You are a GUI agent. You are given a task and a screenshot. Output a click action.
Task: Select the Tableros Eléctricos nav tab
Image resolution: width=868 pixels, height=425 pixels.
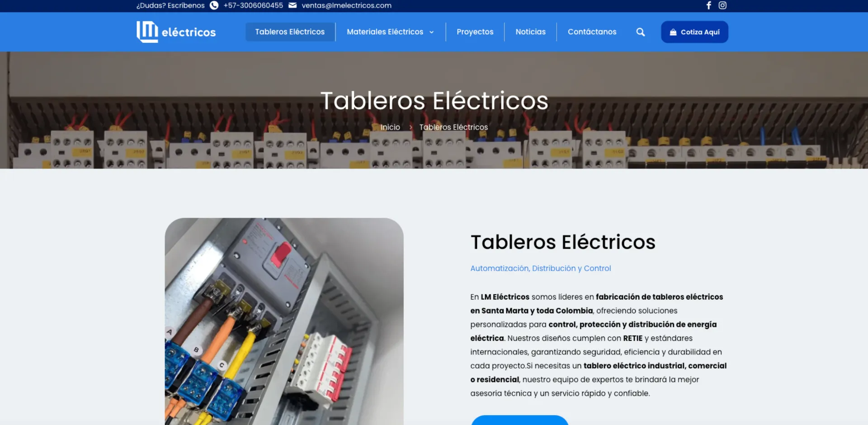[x=290, y=32]
